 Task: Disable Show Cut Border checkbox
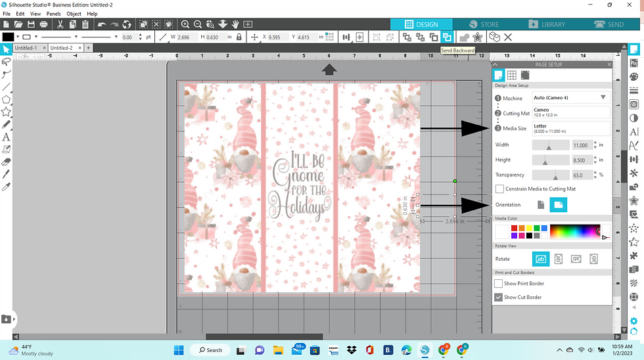pyautogui.click(x=498, y=297)
